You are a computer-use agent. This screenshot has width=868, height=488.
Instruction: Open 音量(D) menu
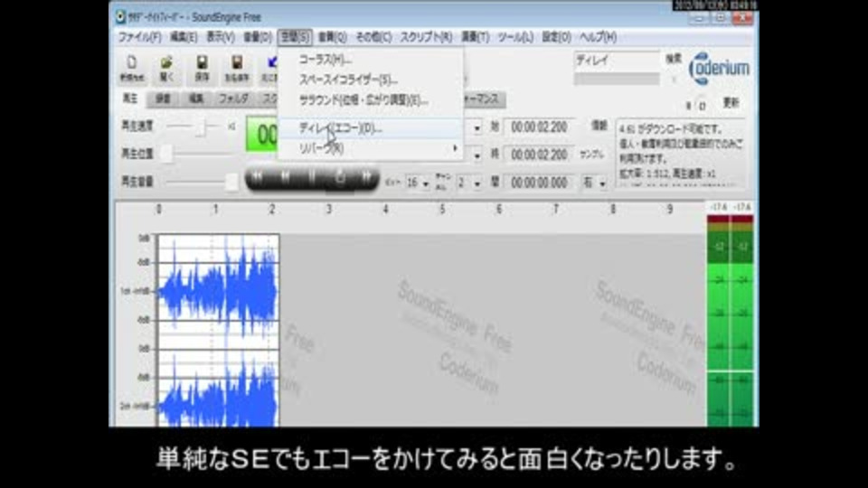click(x=258, y=37)
